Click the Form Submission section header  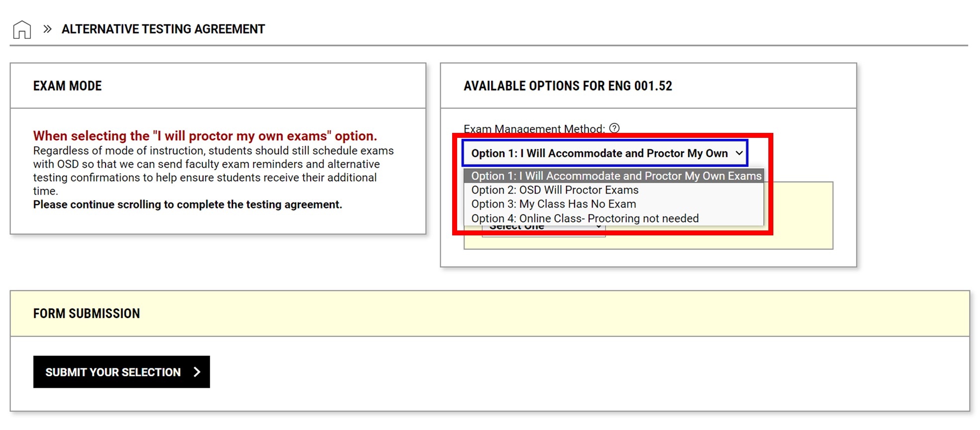coord(86,313)
